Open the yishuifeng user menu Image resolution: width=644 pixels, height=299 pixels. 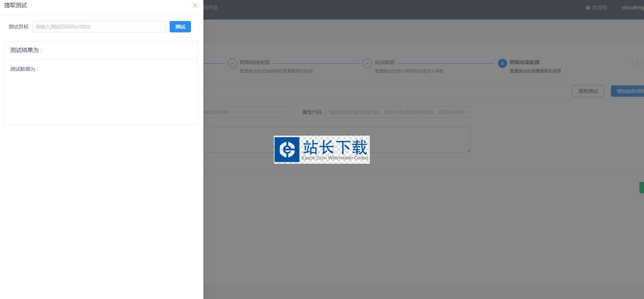click(x=632, y=7)
